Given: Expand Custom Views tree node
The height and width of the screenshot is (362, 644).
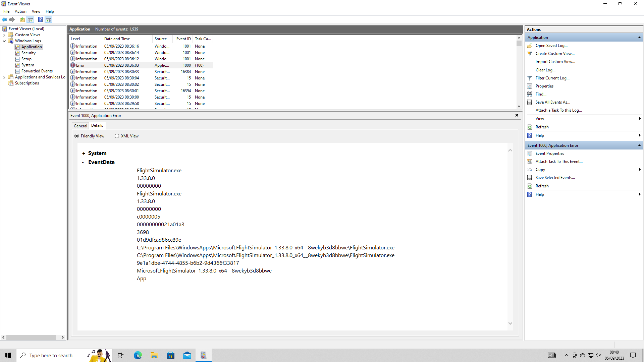Looking at the screenshot, I should (4, 35).
